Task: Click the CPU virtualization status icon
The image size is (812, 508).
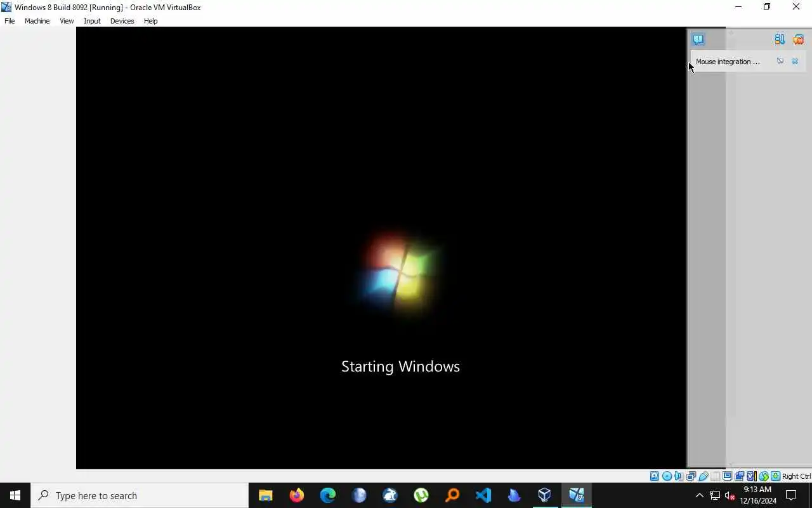Action: [751, 476]
